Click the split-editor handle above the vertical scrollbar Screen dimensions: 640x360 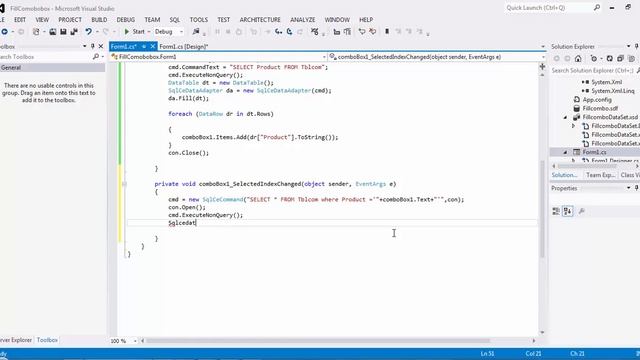[x=542, y=66]
